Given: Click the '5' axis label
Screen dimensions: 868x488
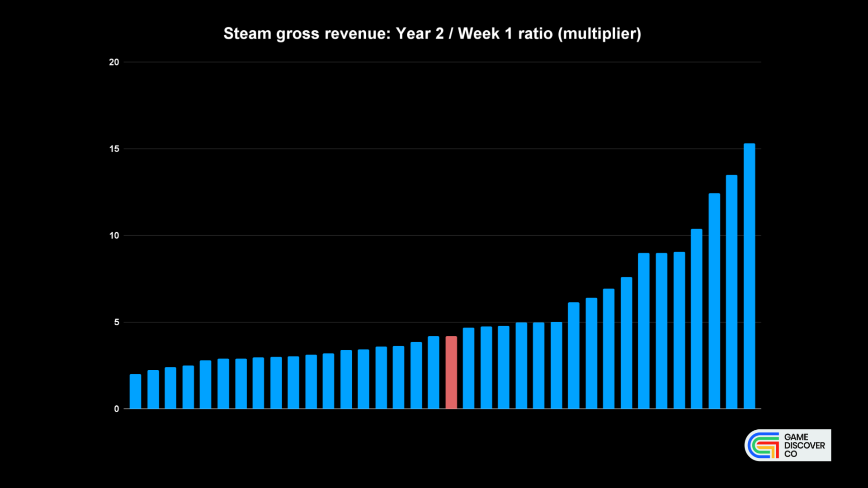Looking at the screenshot, I should [x=117, y=322].
